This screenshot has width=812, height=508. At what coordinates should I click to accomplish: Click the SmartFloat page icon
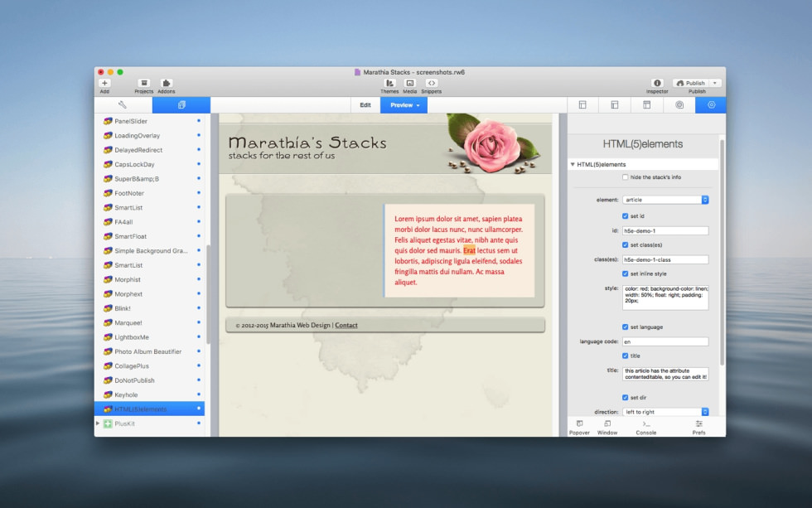coord(108,236)
